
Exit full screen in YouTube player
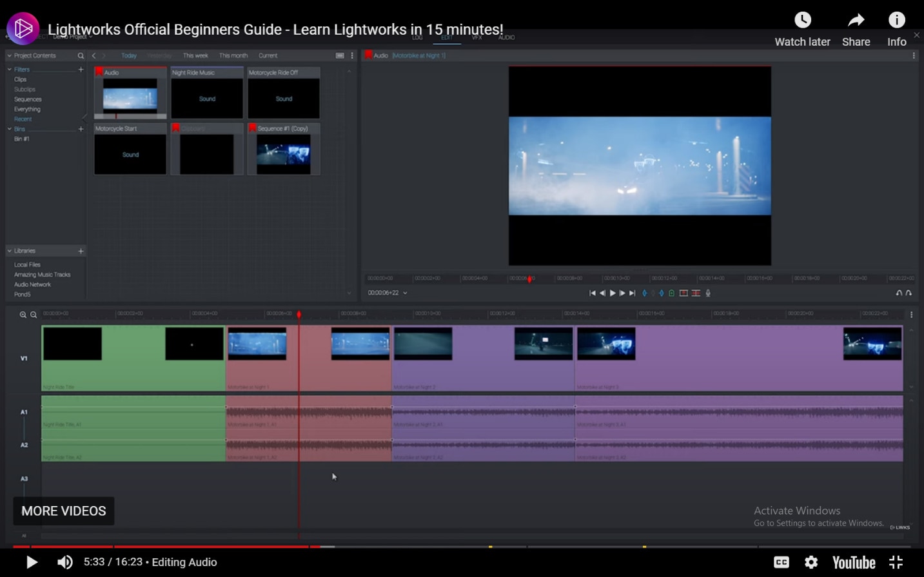(x=896, y=562)
